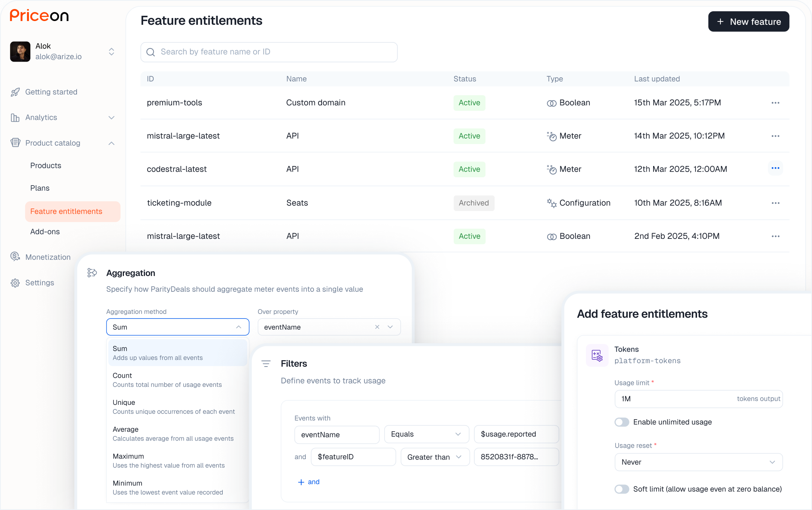Image resolution: width=812 pixels, height=510 pixels.
Task: Toggle the Soft limit switch
Action: point(622,489)
